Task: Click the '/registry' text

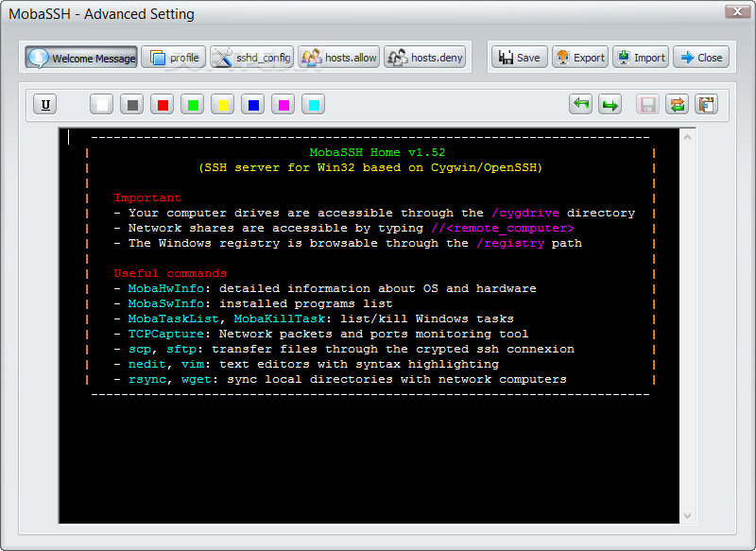Action: pyautogui.click(x=510, y=244)
